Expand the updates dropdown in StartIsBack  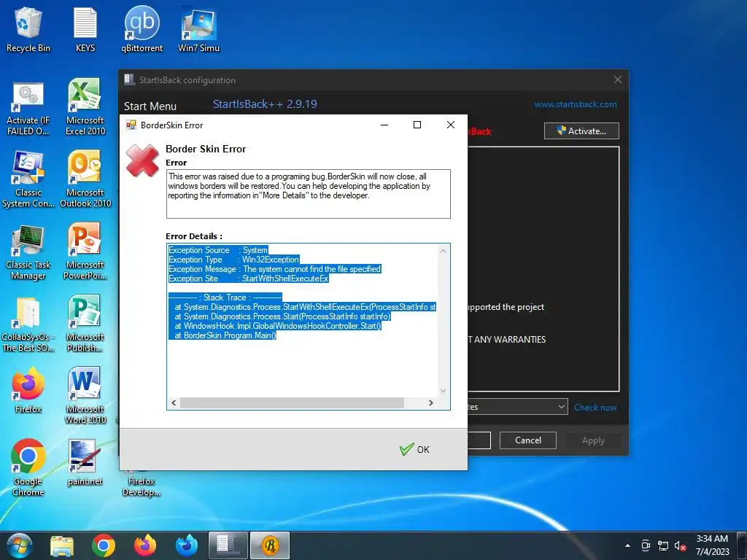point(562,407)
